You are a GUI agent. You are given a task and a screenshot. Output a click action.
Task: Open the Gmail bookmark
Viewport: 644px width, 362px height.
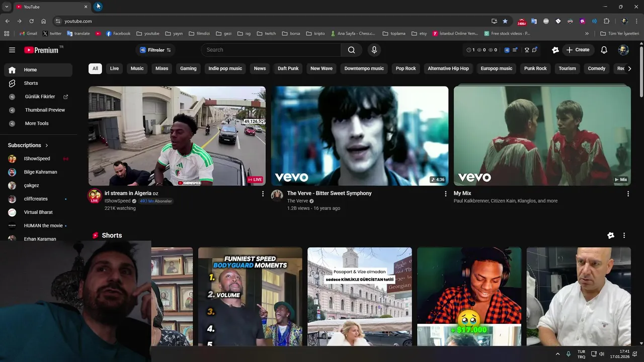click(x=28, y=34)
